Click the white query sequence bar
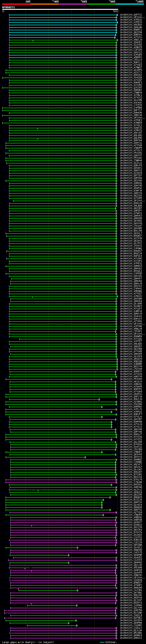The width and height of the screenshot is (146, 644). pos(60,10)
